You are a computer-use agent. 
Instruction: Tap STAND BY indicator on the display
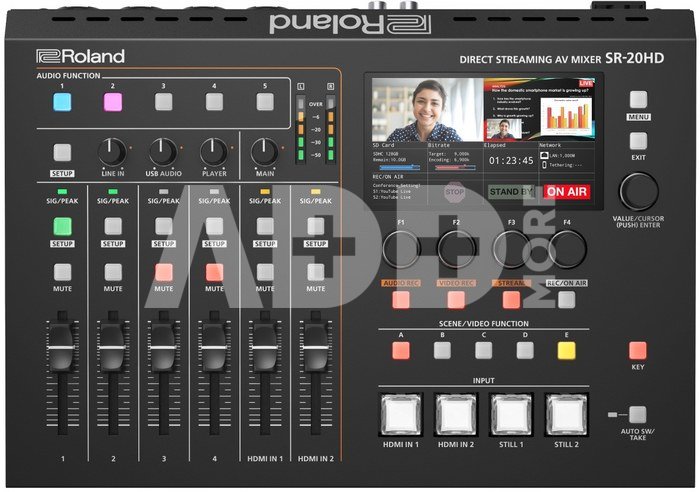click(x=512, y=192)
